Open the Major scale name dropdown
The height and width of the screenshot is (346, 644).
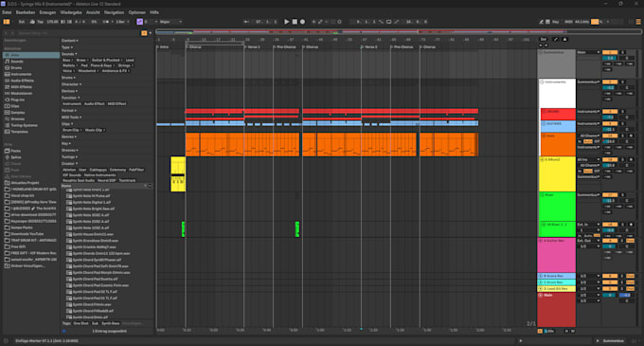point(170,22)
